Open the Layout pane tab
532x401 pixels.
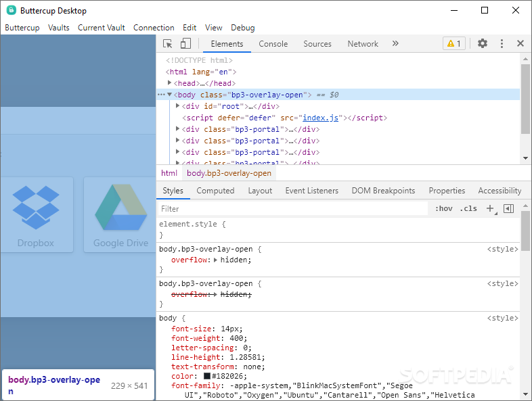click(x=260, y=191)
